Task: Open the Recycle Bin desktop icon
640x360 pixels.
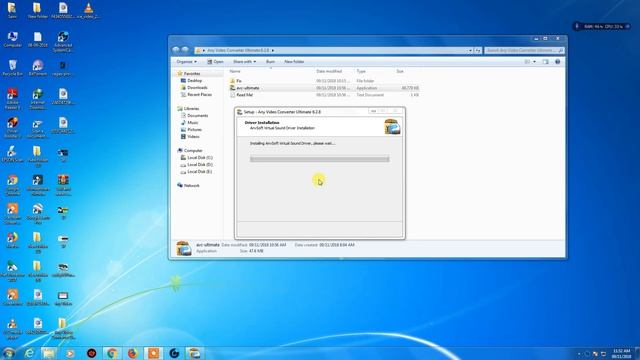Action: (x=13, y=68)
